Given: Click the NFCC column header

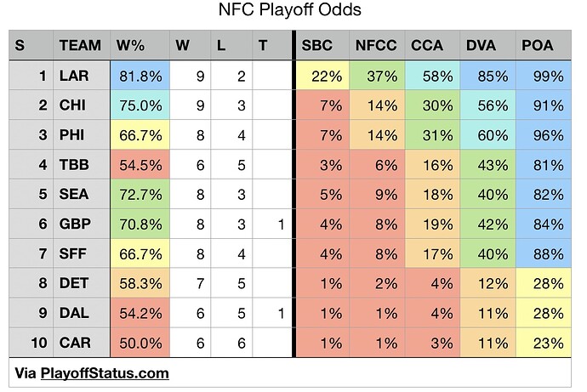Looking at the screenshot, I should pyautogui.click(x=375, y=45).
